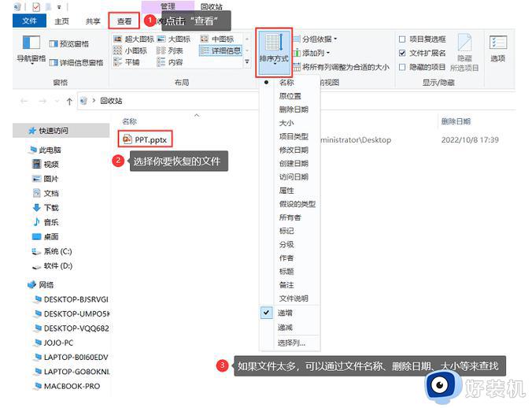532x408 pixels.
Task: Click the 导航窗格 button
Action: coord(31,50)
